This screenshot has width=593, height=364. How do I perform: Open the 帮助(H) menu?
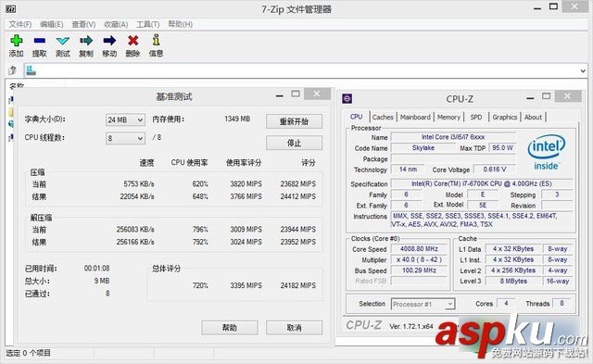pyautogui.click(x=181, y=24)
